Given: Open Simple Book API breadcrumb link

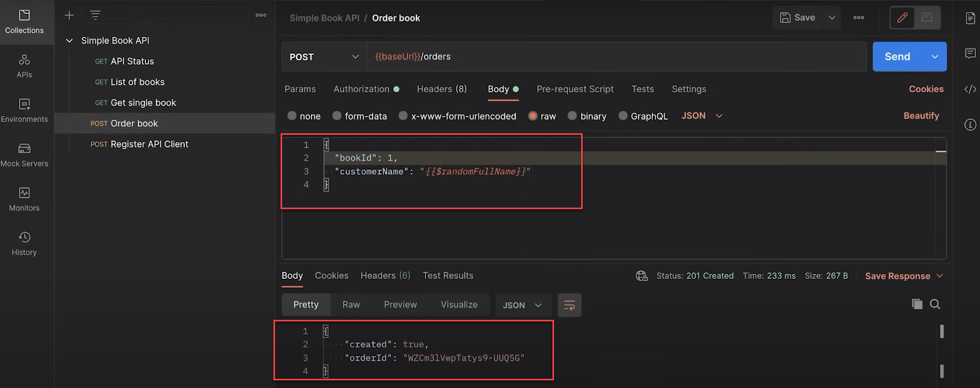Looking at the screenshot, I should (x=325, y=18).
